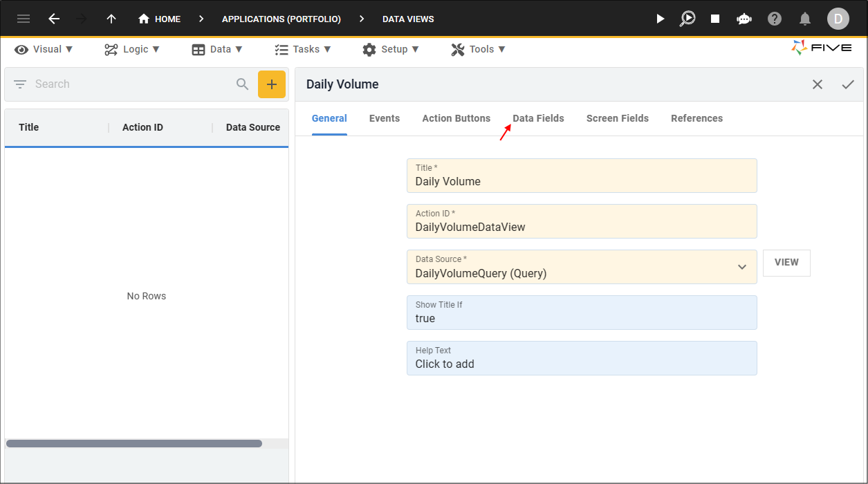868x484 pixels.
Task: Save the form with the check mark icon
Action: (848, 84)
